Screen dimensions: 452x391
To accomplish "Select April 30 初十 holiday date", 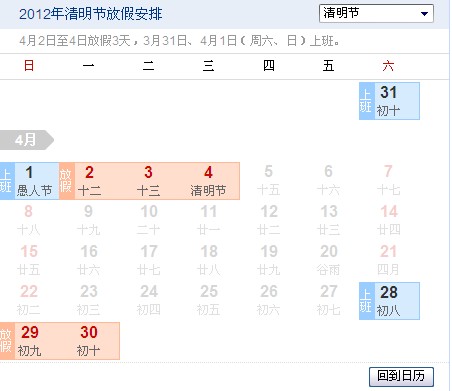I will (89, 341).
